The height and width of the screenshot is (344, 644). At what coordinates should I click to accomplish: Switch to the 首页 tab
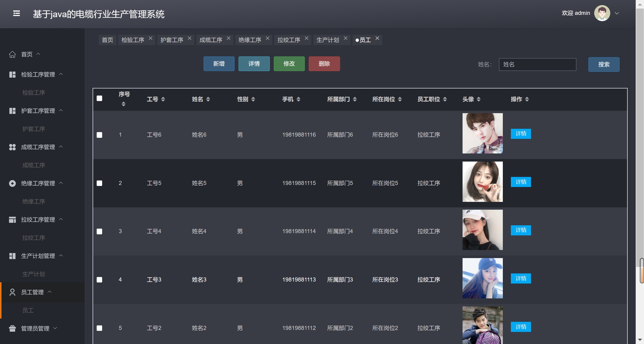(107, 40)
